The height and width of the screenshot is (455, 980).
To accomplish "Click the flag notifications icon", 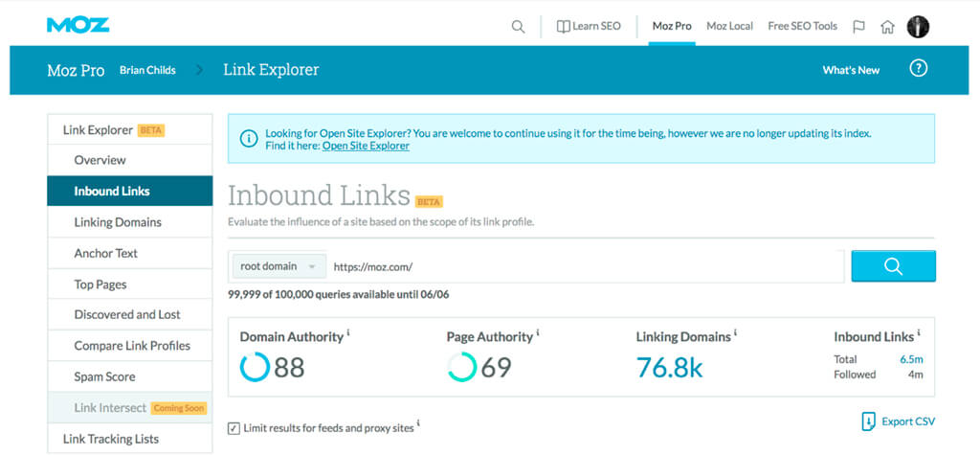I will [x=858, y=27].
